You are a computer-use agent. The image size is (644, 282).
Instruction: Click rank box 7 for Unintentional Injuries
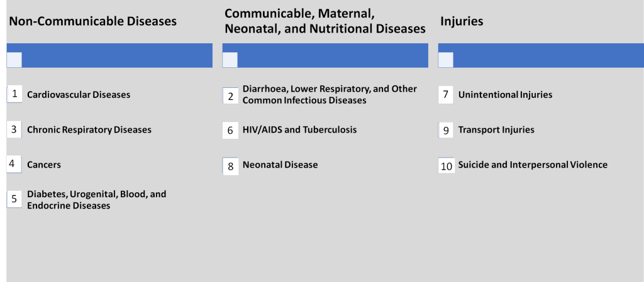point(446,95)
